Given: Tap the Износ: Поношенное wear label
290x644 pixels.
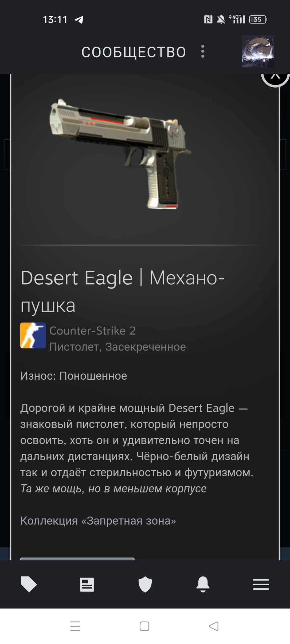Looking at the screenshot, I should click(74, 376).
